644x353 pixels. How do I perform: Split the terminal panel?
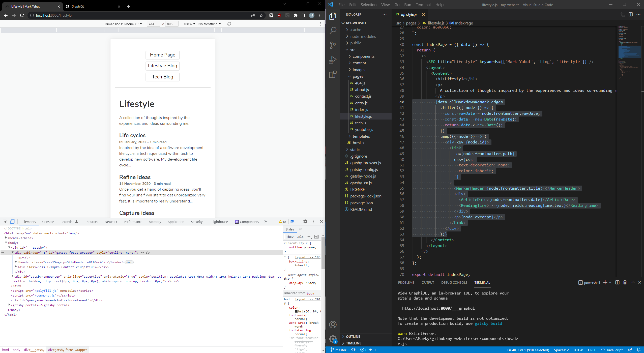(x=617, y=282)
